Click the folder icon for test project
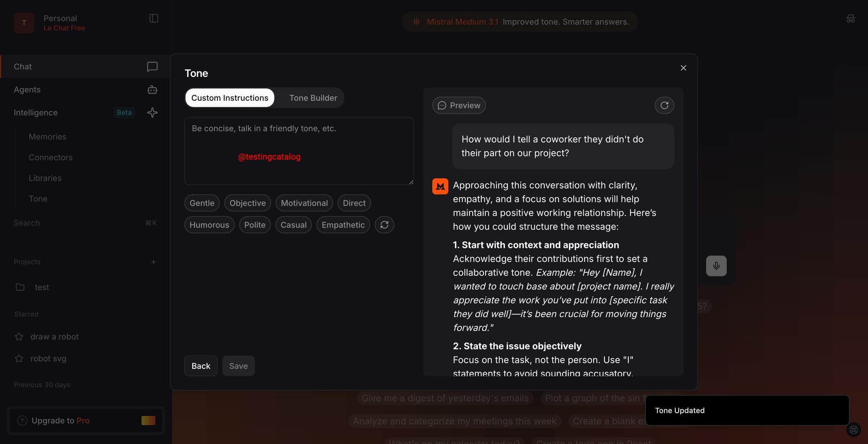The image size is (868, 444). pyautogui.click(x=20, y=287)
